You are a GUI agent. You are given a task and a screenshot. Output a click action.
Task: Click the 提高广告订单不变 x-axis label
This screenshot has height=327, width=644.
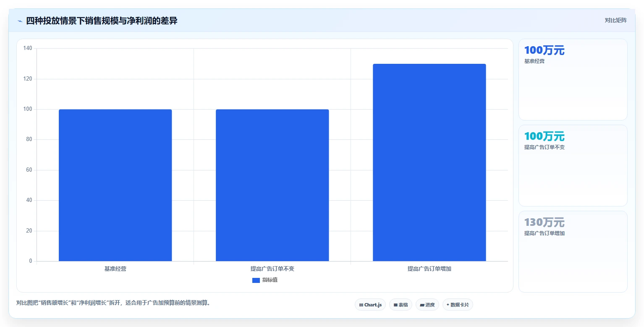272,269
